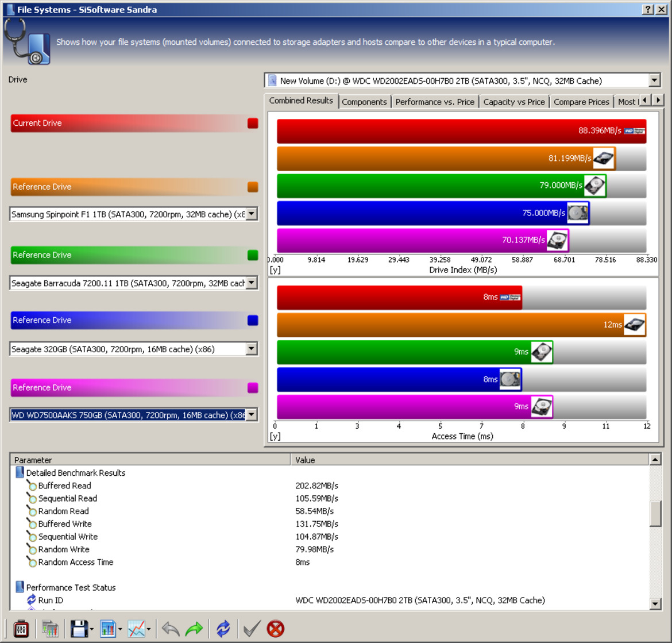Click the results list scrollbar thumb
Image resolution: width=672 pixels, height=643 pixels.
pos(655,514)
